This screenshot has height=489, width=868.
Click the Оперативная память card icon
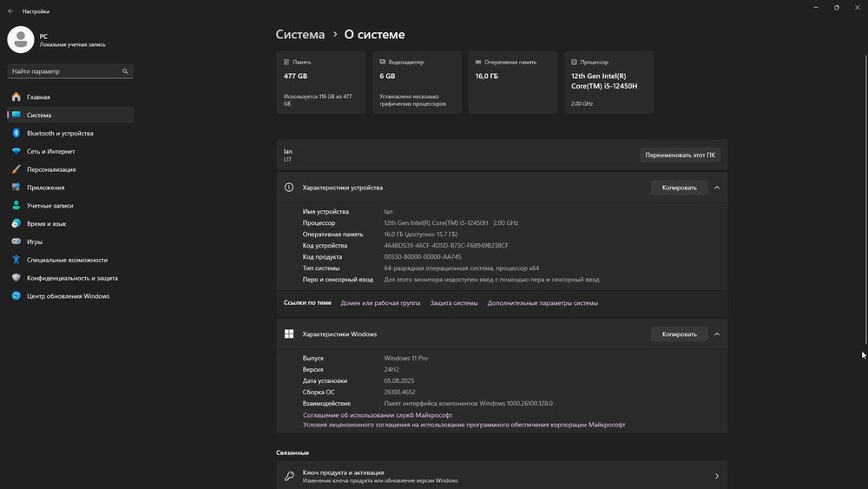tap(478, 62)
